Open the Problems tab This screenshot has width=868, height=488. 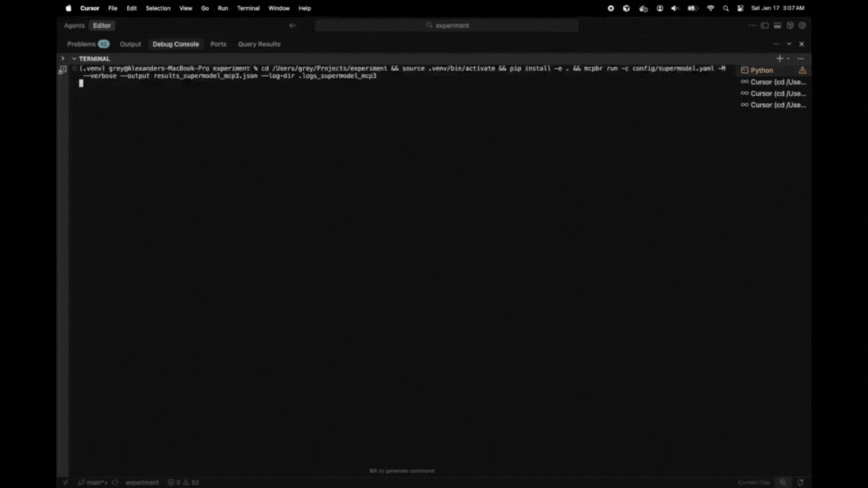tap(87, 44)
